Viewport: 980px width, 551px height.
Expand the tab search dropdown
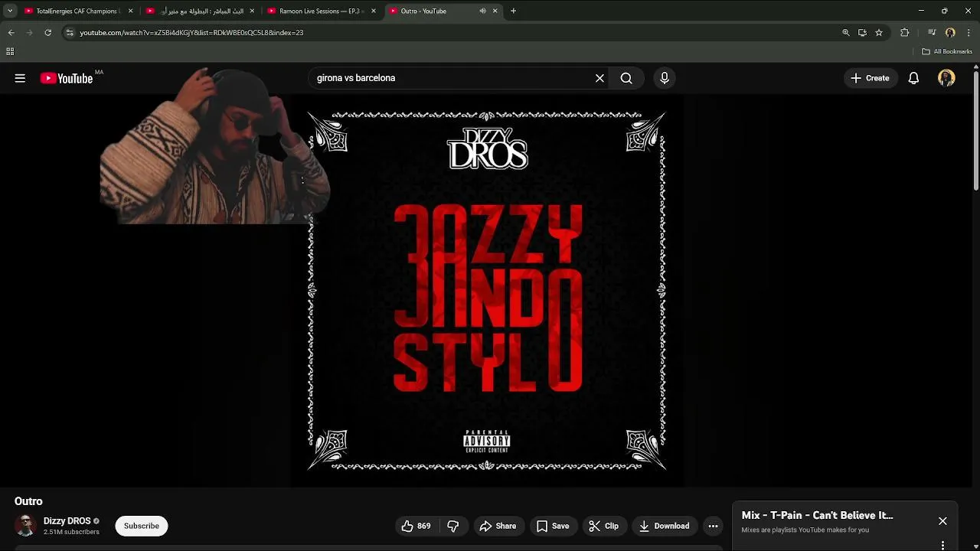(x=10, y=11)
